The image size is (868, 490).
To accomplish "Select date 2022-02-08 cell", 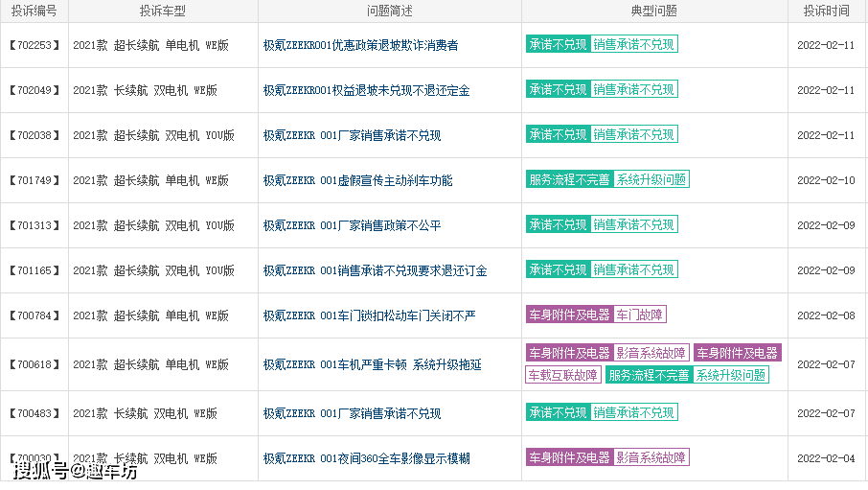I will [827, 315].
